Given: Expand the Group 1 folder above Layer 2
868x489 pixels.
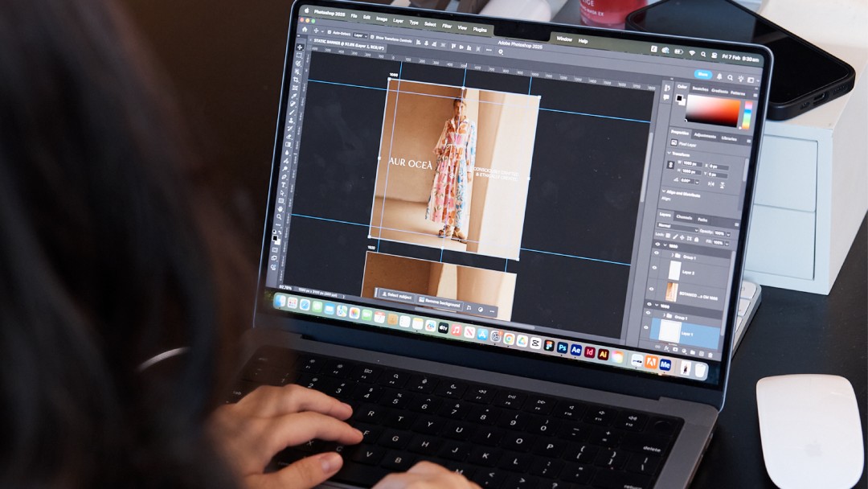Looking at the screenshot, I should point(672,255).
